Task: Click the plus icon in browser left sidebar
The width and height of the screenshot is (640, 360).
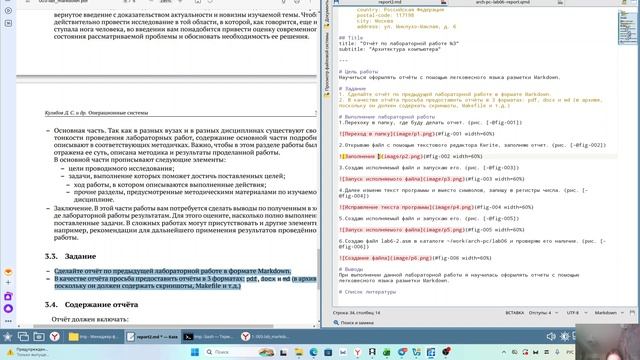Action: [x=8, y=282]
